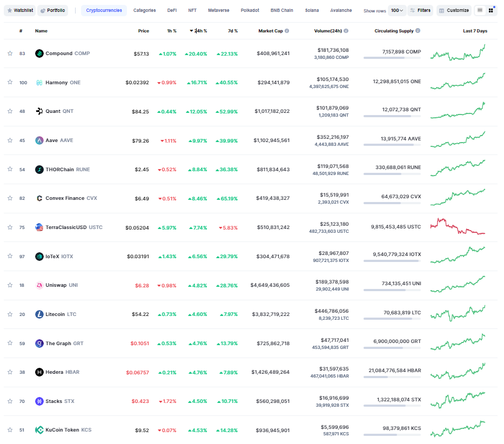The height and width of the screenshot is (444, 504).
Task: Switch to list view icon
Action: (480, 10)
